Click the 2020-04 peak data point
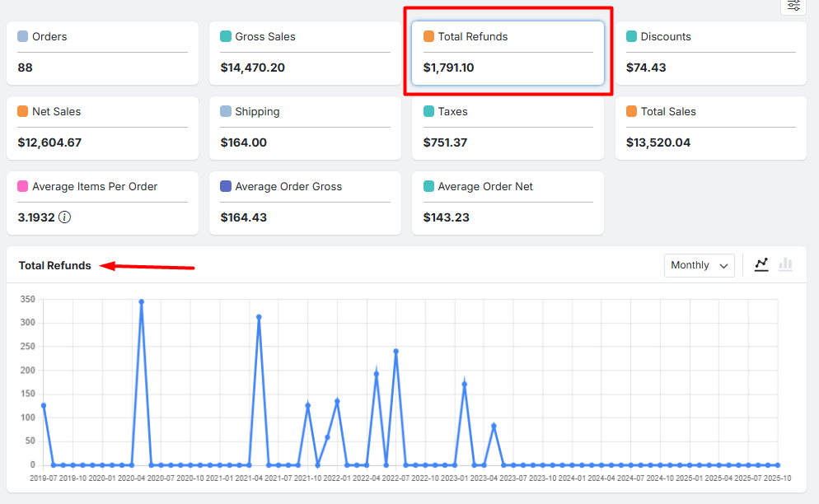The width and height of the screenshot is (819, 504). [x=141, y=302]
